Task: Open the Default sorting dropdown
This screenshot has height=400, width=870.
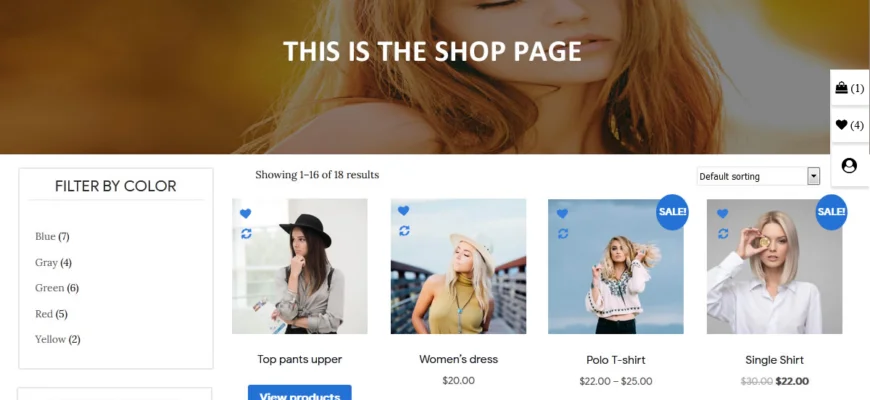Action: (758, 176)
